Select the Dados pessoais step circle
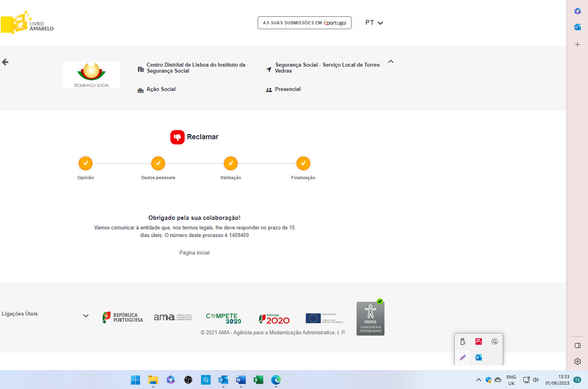The image size is (588, 389). click(x=158, y=163)
